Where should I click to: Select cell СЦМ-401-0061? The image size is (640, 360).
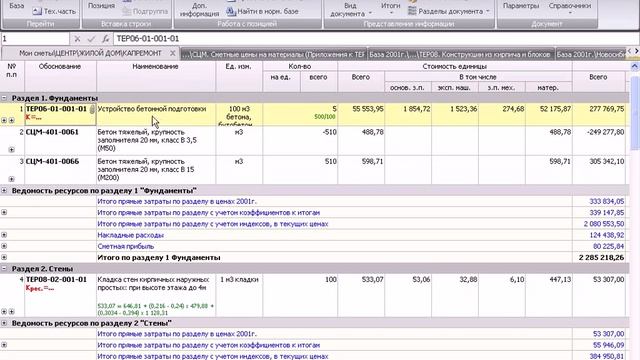point(60,140)
